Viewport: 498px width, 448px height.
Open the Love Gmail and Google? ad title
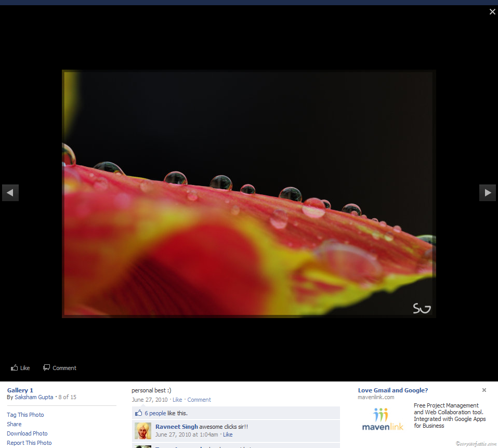393,390
